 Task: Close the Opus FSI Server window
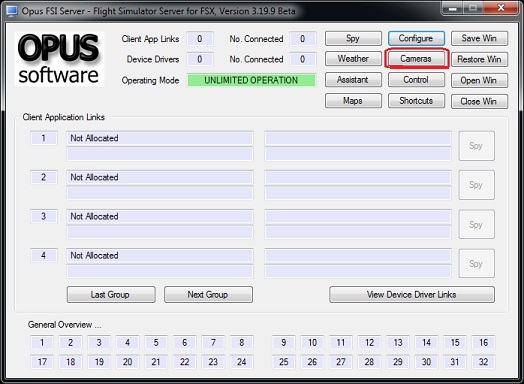pos(502,8)
